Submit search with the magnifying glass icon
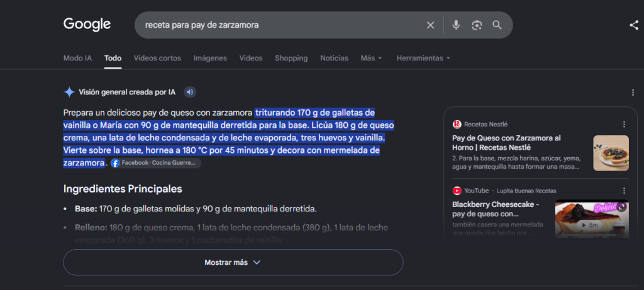Image resolution: width=644 pixels, height=290 pixels. [497, 25]
